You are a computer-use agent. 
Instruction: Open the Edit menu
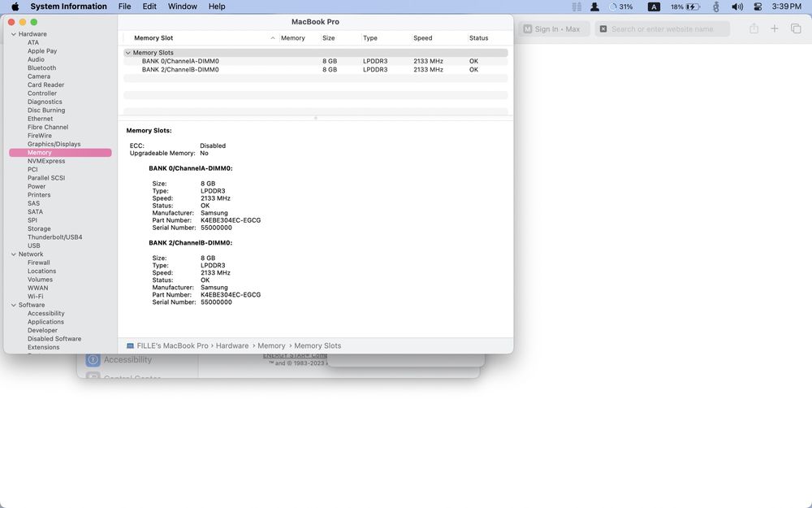point(149,7)
